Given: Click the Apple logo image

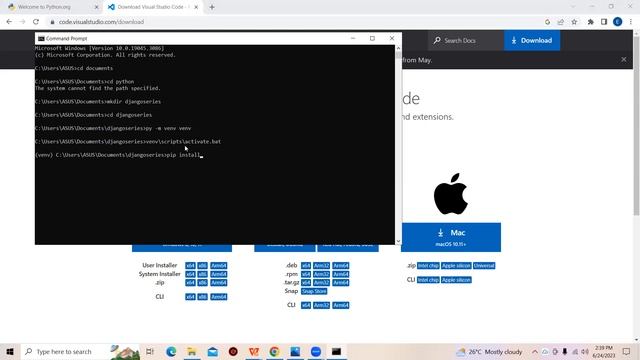Looking at the screenshot, I should (x=451, y=194).
